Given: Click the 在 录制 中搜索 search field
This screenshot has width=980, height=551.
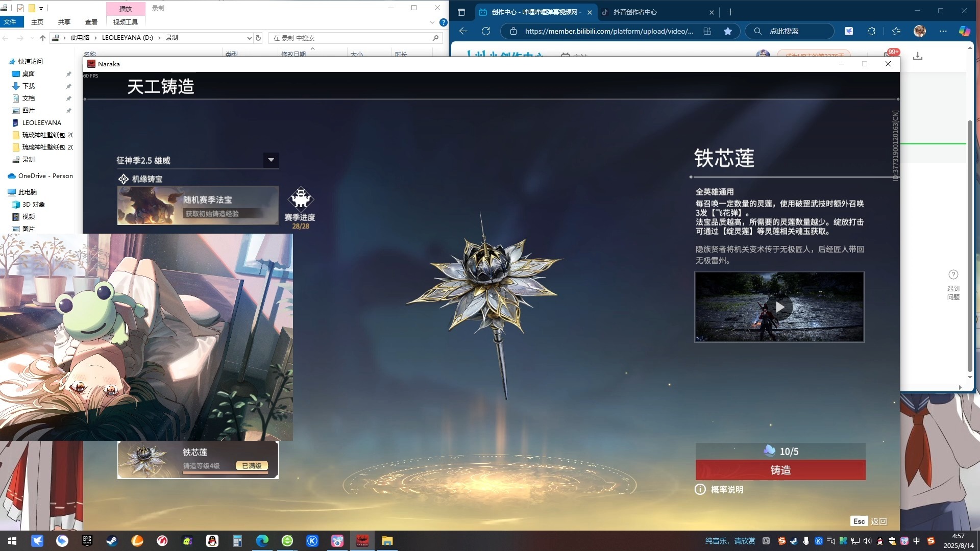Looking at the screenshot, I should coord(355,38).
